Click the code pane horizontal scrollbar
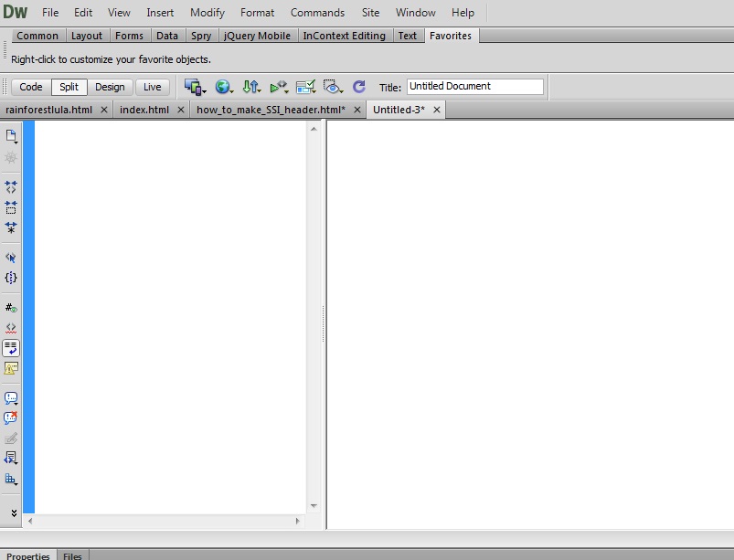This screenshot has width=734, height=560. point(165,521)
